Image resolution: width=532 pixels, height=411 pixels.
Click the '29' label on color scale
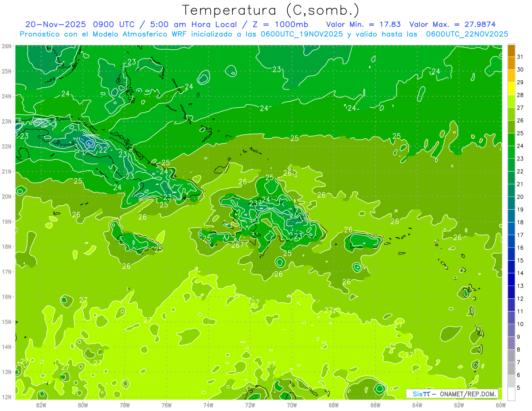click(x=520, y=82)
